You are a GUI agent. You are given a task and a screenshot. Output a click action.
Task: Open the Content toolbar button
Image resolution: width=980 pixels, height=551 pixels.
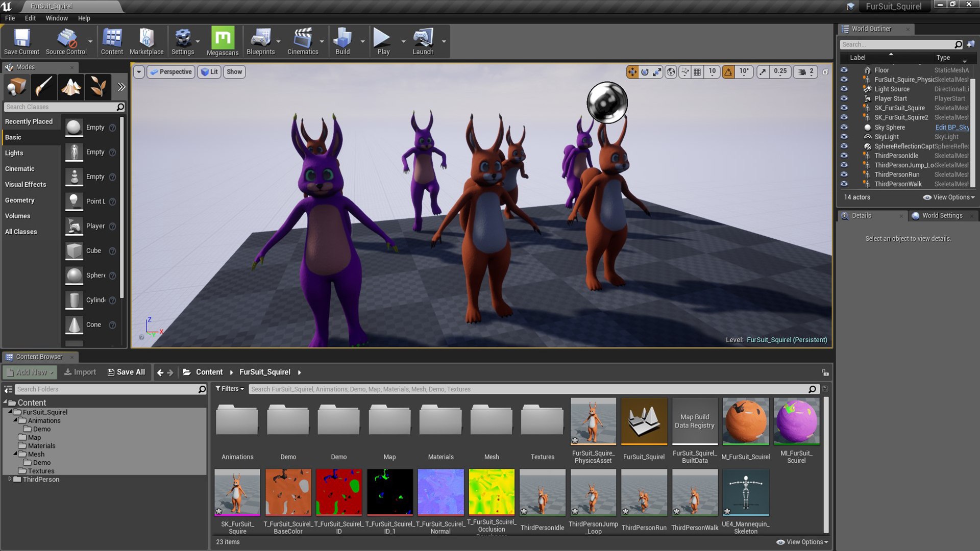[x=112, y=41]
